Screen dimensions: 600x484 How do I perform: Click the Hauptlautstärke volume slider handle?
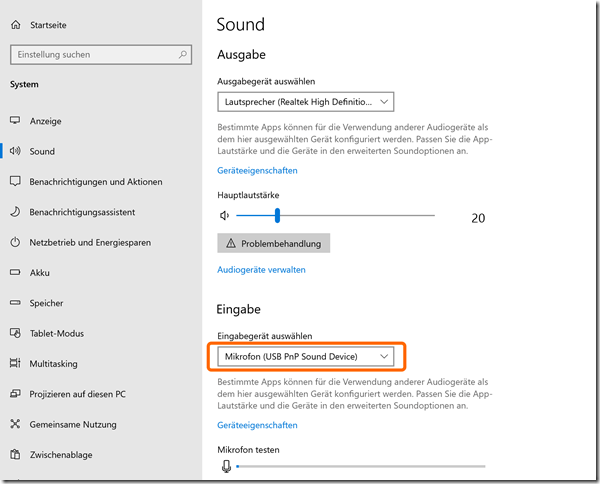pos(277,215)
